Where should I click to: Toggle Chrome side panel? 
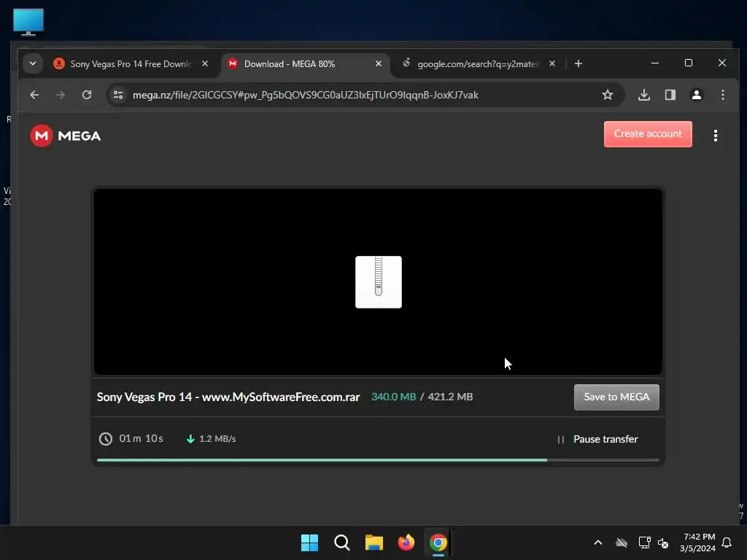(x=670, y=95)
